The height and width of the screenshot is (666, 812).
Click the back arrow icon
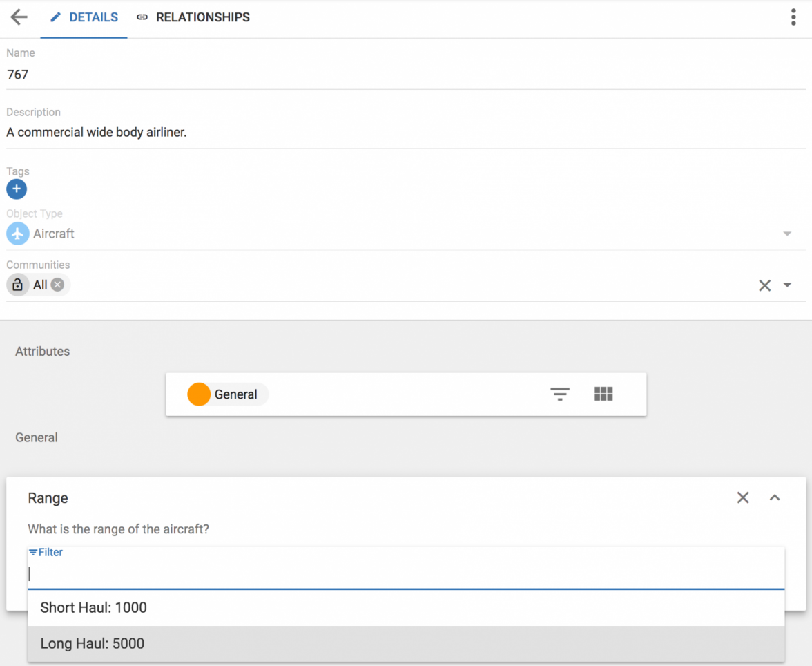[x=19, y=17]
